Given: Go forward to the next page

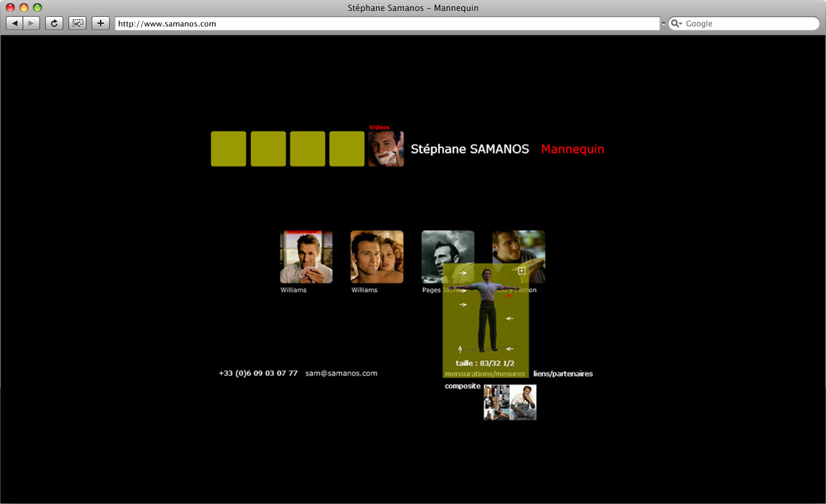Looking at the screenshot, I should (x=32, y=23).
